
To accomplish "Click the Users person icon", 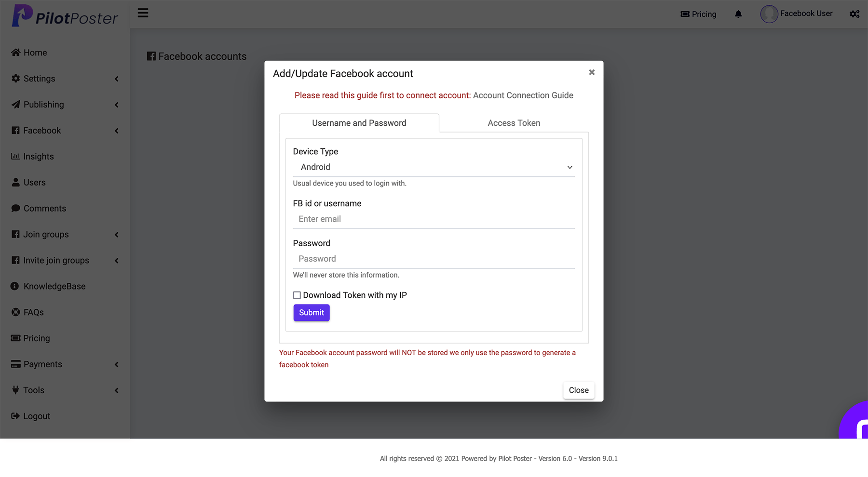I will click(16, 183).
